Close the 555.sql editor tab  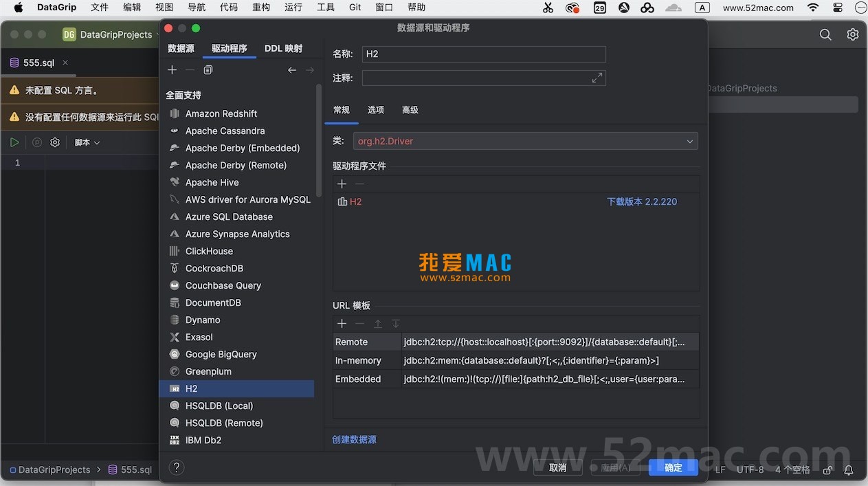65,63
